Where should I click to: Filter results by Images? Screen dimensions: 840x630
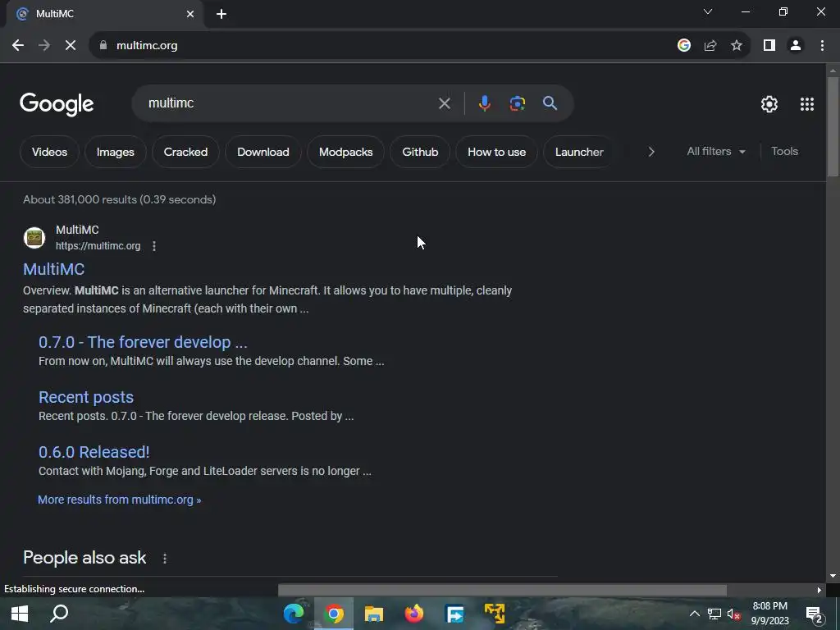tap(115, 152)
